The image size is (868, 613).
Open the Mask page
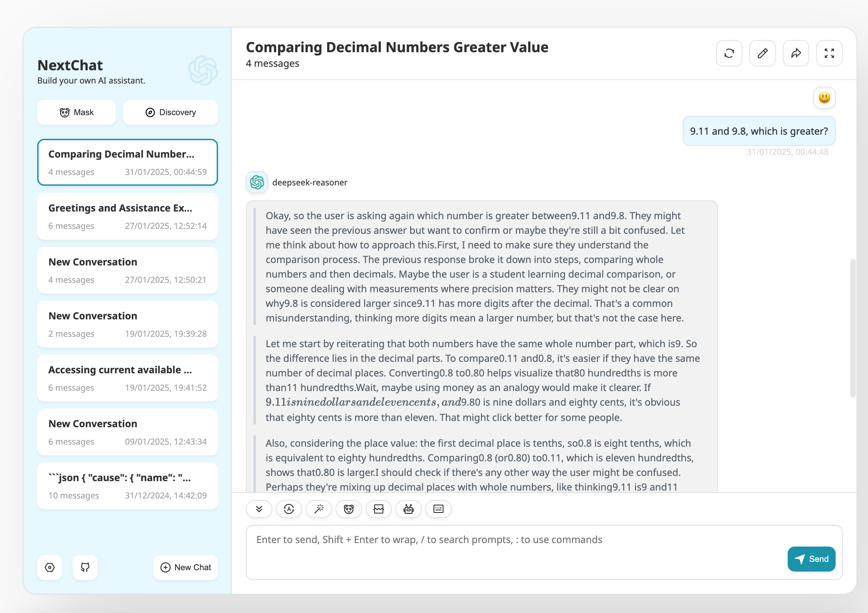pyautogui.click(x=77, y=112)
